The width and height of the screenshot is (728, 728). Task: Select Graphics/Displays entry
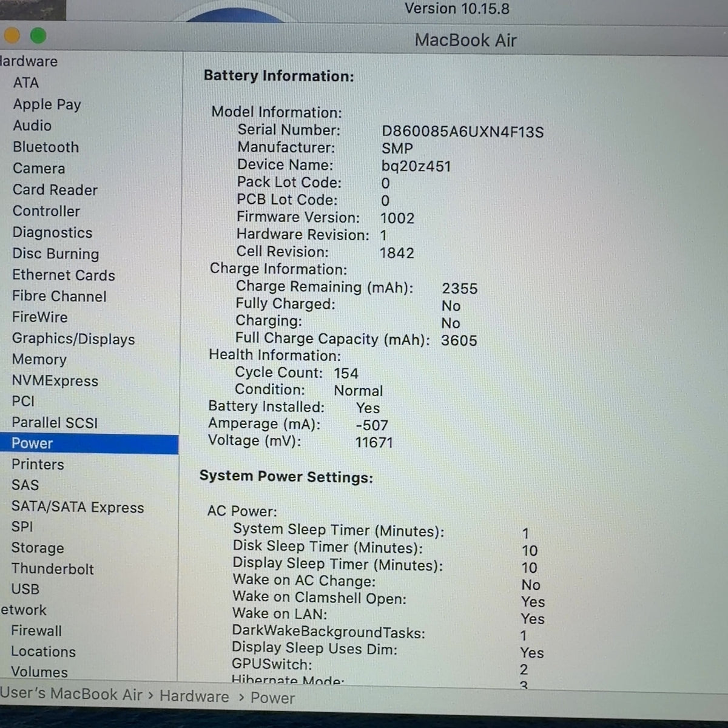[73, 339]
